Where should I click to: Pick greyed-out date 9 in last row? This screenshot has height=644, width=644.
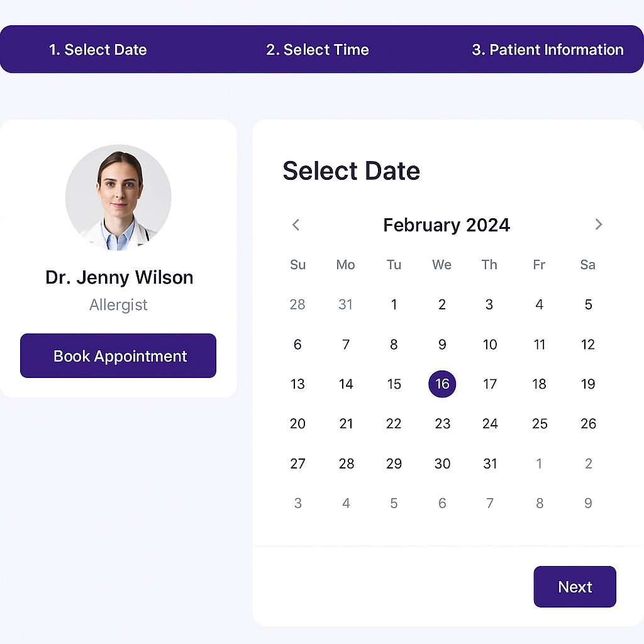(x=588, y=503)
